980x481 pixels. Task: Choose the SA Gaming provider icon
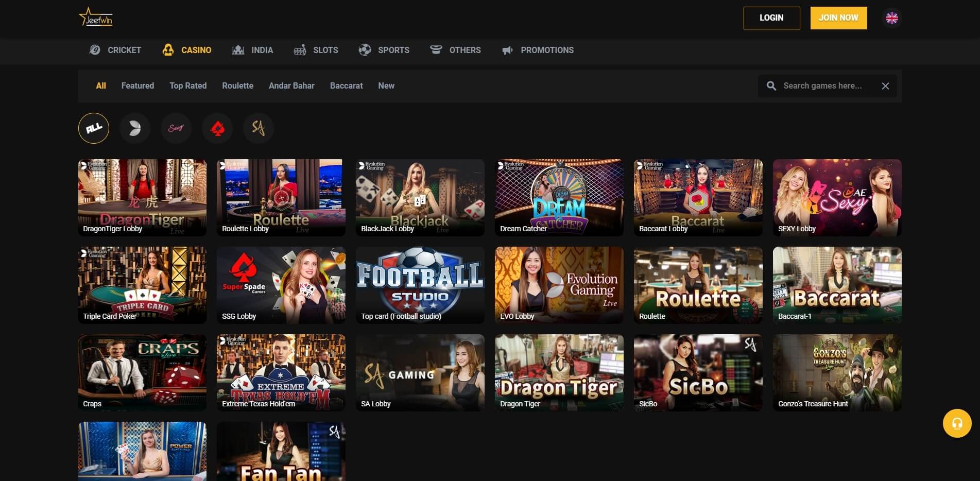[258, 128]
